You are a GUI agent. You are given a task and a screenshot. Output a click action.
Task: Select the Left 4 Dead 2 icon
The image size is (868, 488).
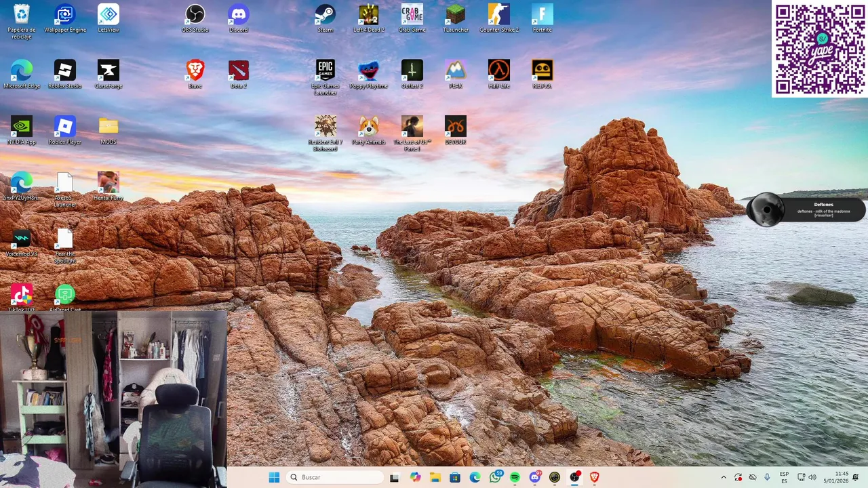(369, 18)
